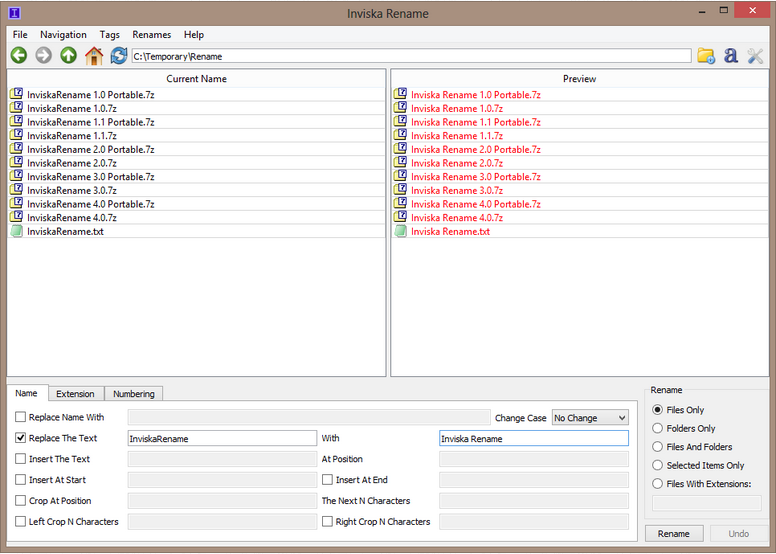Click preview name Inviska Rename 1.0 Portable.7z
The height and width of the screenshot is (554, 776).
coord(476,94)
